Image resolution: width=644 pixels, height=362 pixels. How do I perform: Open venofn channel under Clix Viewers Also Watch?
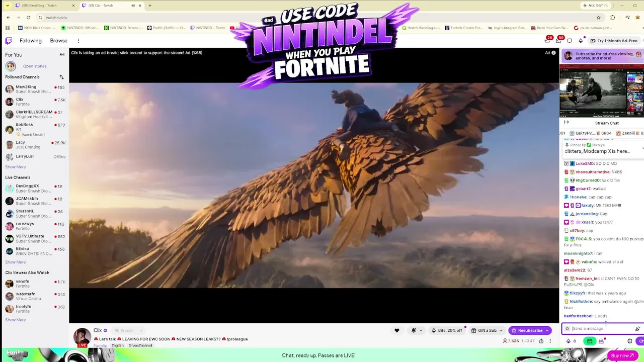tap(35, 284)
